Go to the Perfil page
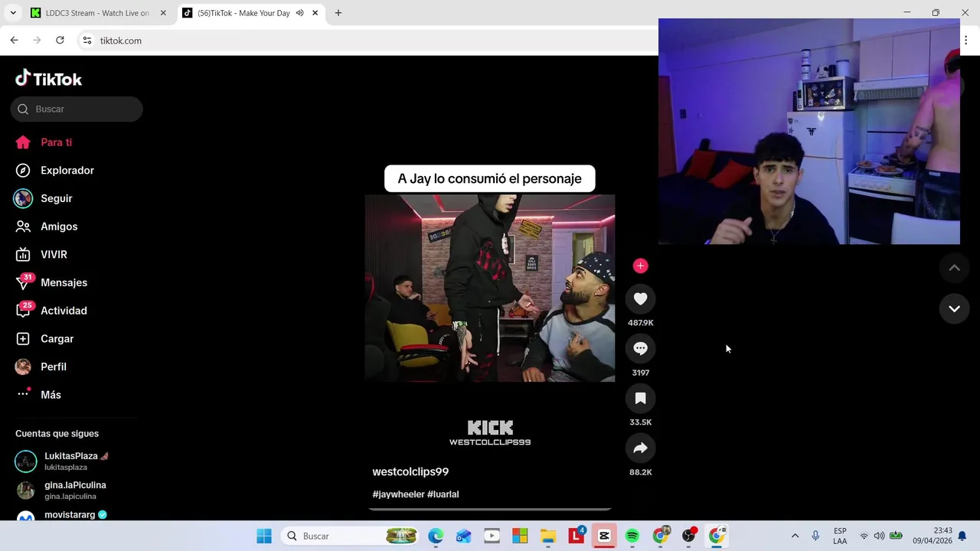980x551 pixels. [x=41, y=367]
